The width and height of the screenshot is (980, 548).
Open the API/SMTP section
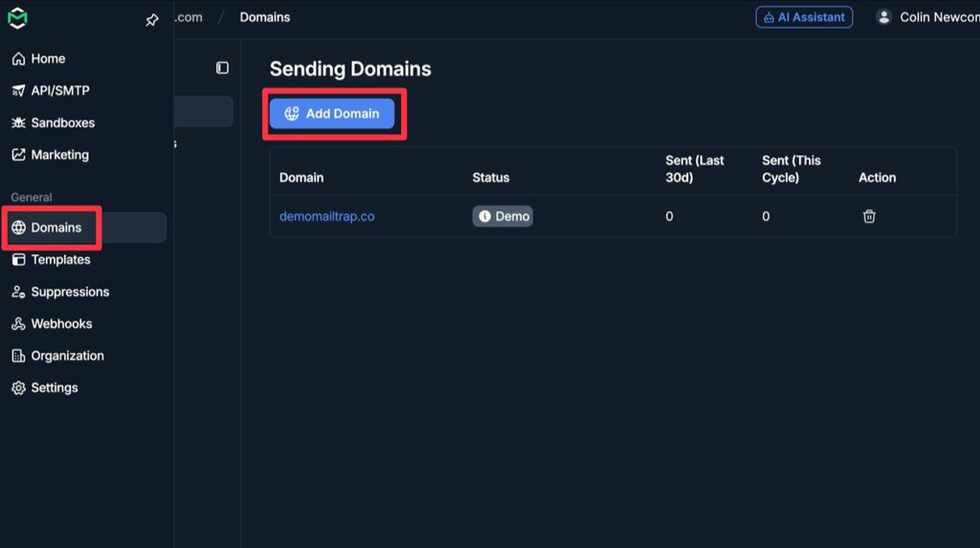51,91
